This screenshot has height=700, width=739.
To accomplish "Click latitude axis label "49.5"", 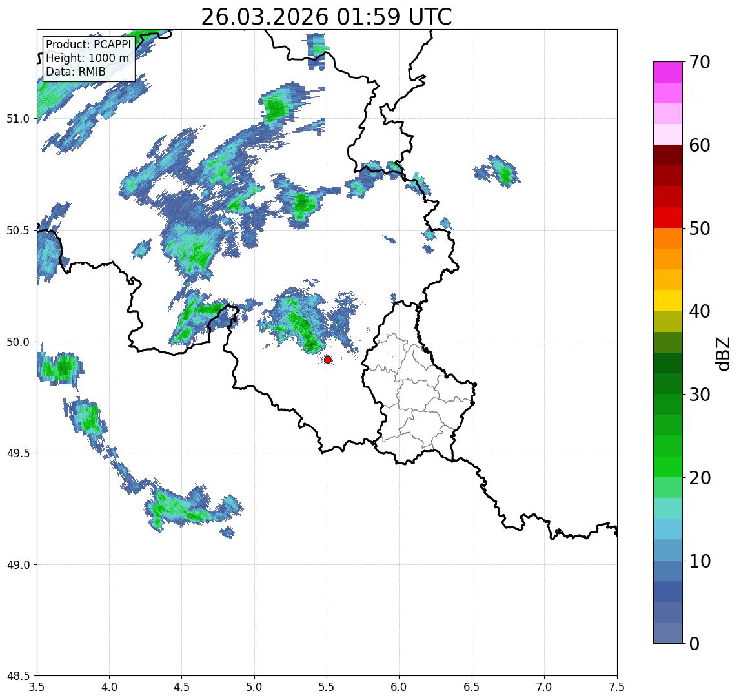I will point(18,453).
